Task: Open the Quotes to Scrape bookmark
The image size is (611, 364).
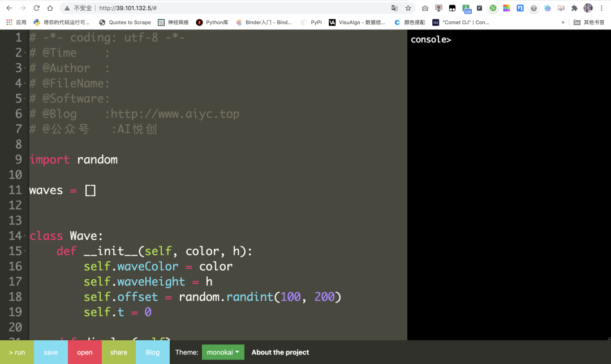Action: pyautogui.click(x=125, y=23)
